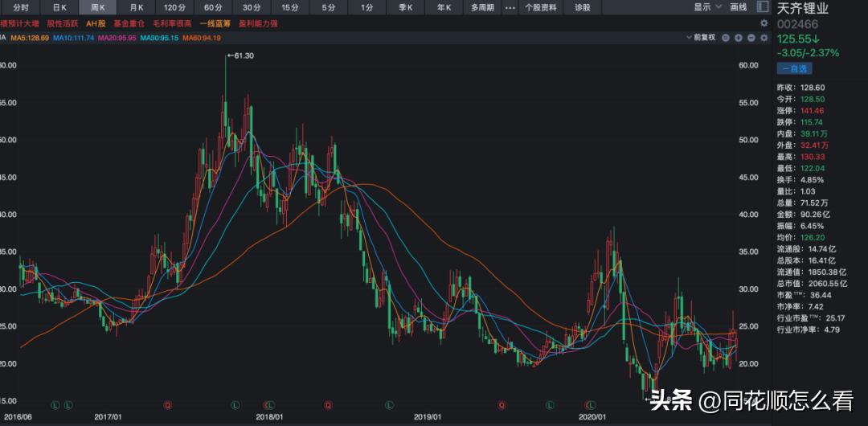
Task: Click the MA60:94.19 indicator label
Action: coord(202,38)
